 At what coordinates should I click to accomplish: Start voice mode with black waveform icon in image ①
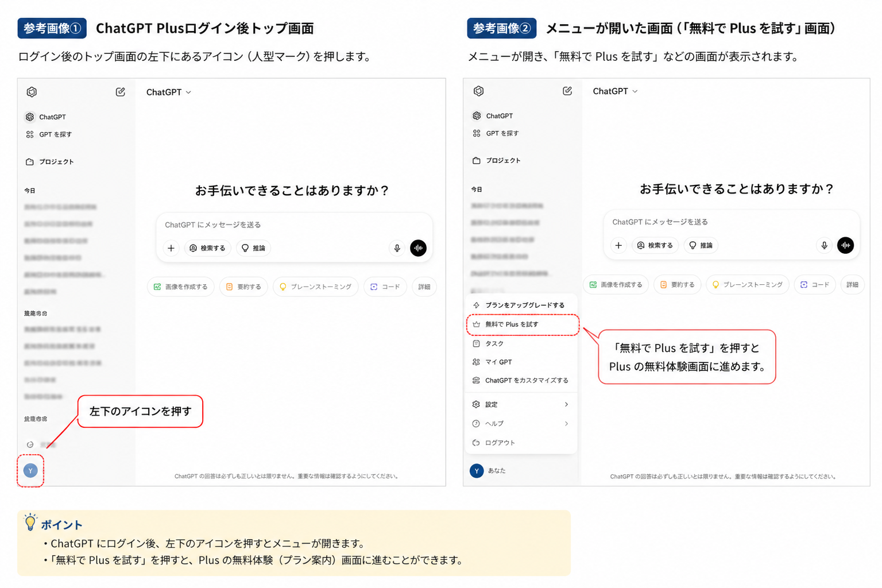coord(418,248)
